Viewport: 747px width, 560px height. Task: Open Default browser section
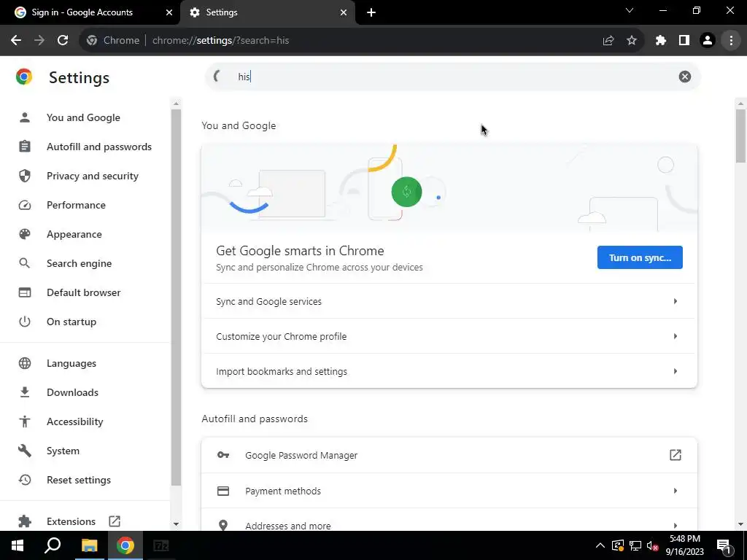click(x=83, y=292)
